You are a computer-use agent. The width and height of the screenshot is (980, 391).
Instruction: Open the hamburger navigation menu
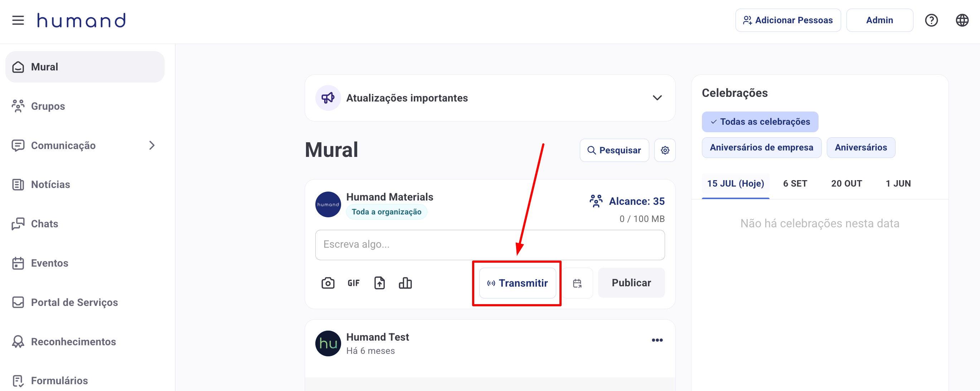point(18,20)
